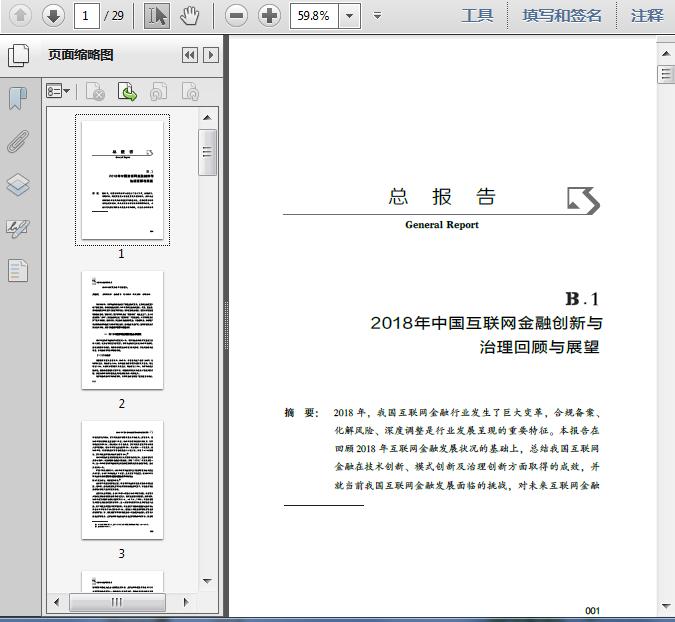Click the rotate page counterclockwise icon
Viewport: 675px width, 622px height.
pos(158,91)
